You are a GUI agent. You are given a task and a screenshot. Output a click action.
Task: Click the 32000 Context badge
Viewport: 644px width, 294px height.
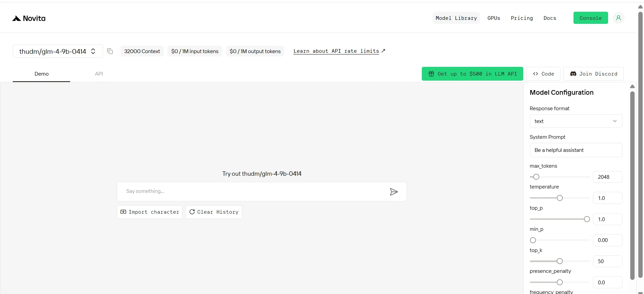point(142,51)
